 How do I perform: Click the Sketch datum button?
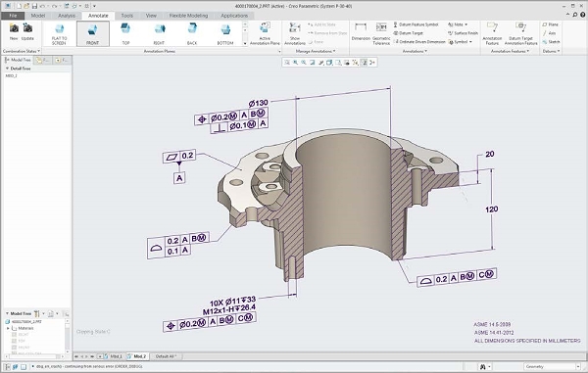[x=551, y=41]
